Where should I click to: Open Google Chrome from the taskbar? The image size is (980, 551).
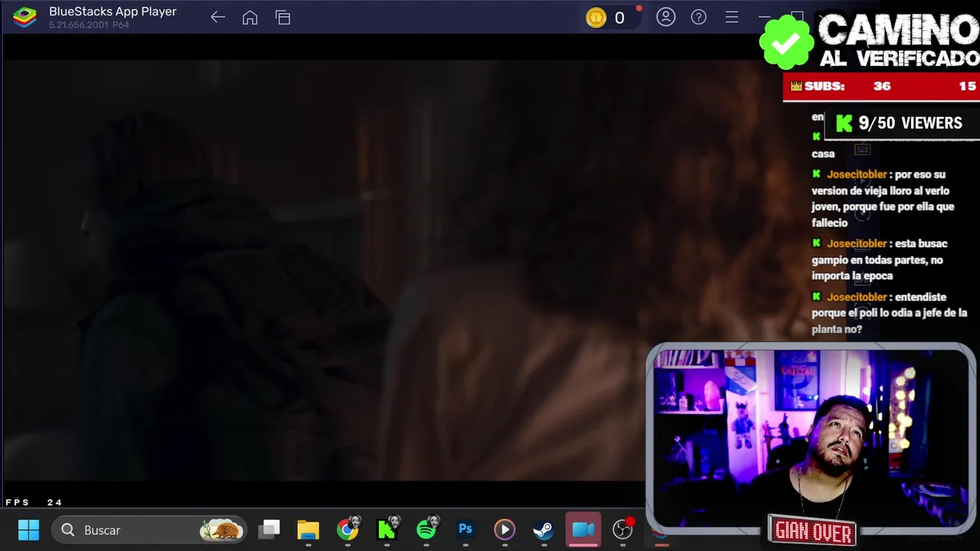coord(348,530)
